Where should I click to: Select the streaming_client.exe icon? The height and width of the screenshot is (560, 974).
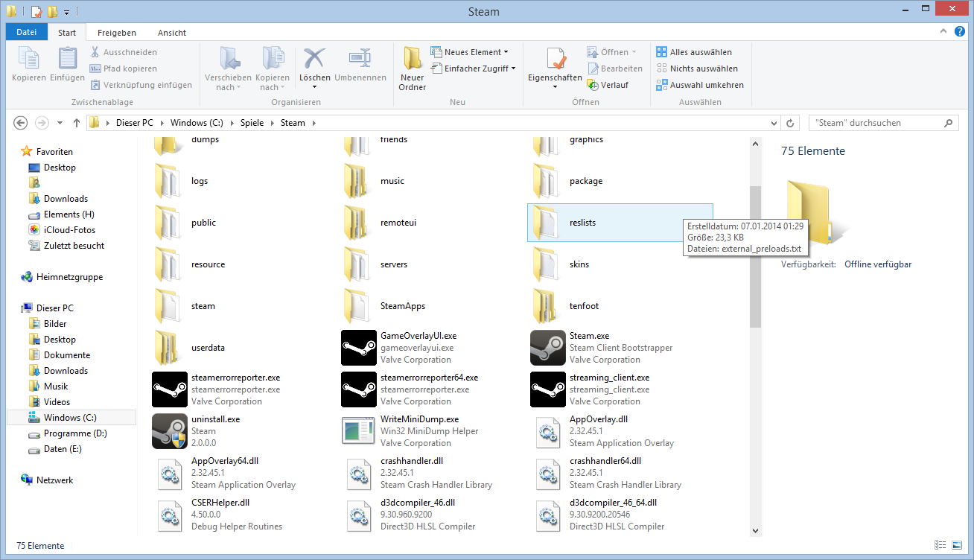pos(548,389)
